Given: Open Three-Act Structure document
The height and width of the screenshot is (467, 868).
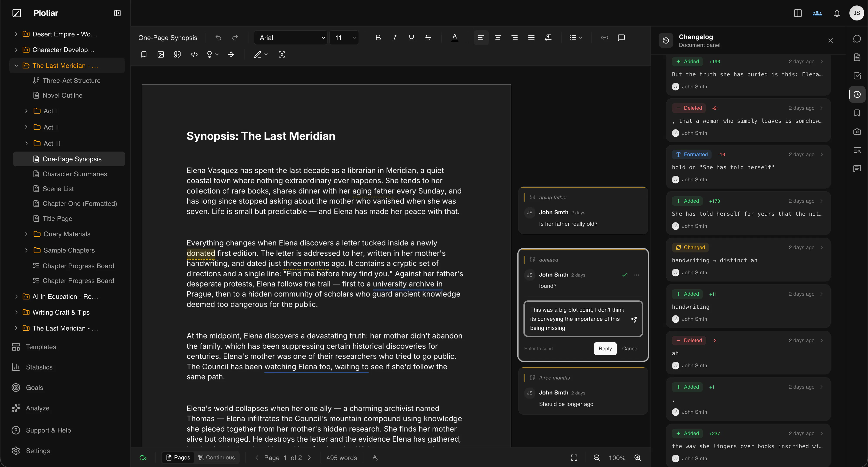Looking at the screenshot, I should click(x=69, y=81).
